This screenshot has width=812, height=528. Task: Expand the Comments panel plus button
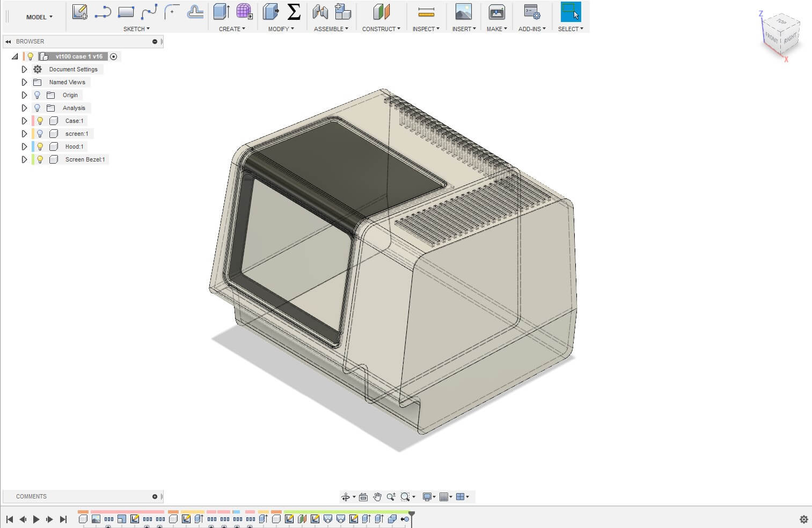[155, 496]
